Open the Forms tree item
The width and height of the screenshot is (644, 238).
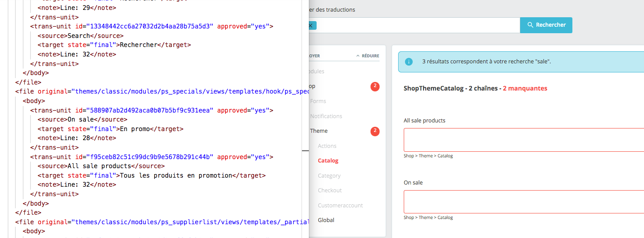click(318, 101)
